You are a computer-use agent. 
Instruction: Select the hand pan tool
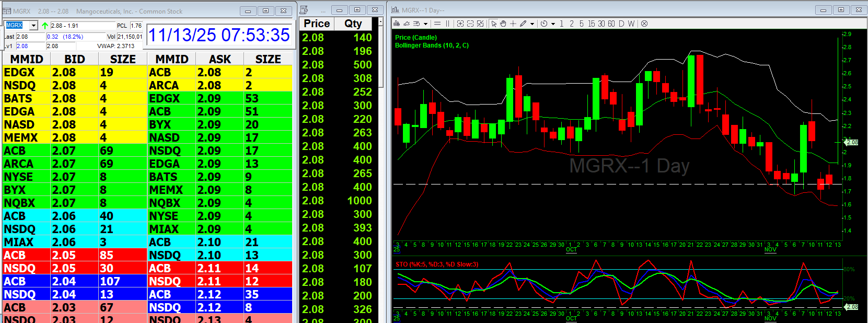[x=503, y=24]
